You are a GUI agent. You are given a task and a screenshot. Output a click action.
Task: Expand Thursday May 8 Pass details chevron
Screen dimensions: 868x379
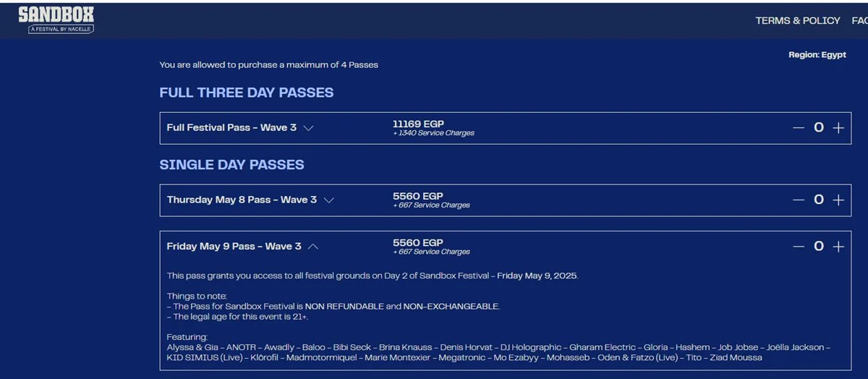tap(328, 200)
